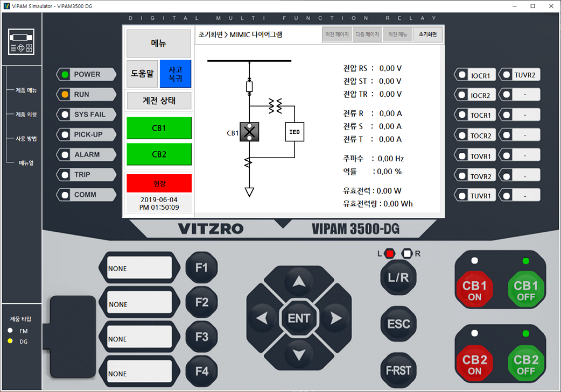Open 제품 메뉴 in the sidebar
The width and height of the screenshot is (561, 392).
[x=26, y=90]
